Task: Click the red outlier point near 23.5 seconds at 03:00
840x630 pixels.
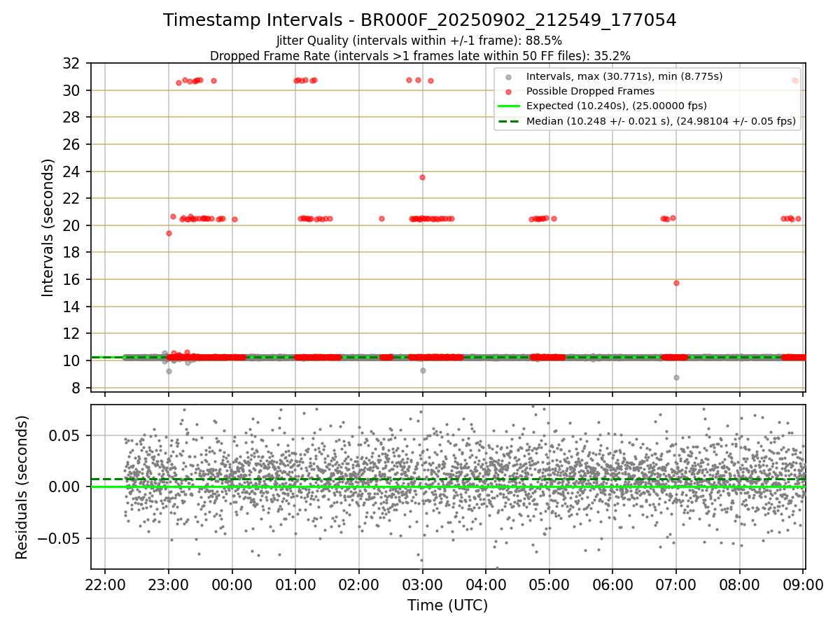Action: coord(422,177)
